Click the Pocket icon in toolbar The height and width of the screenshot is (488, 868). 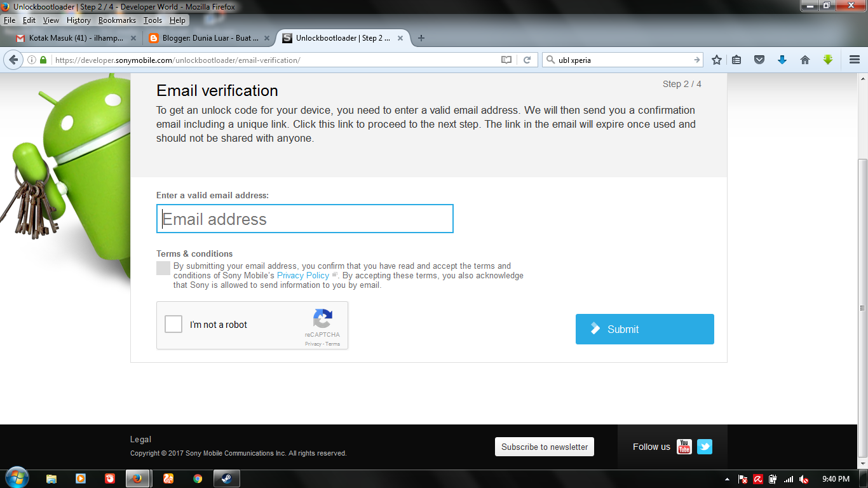[x=759, y=60]
